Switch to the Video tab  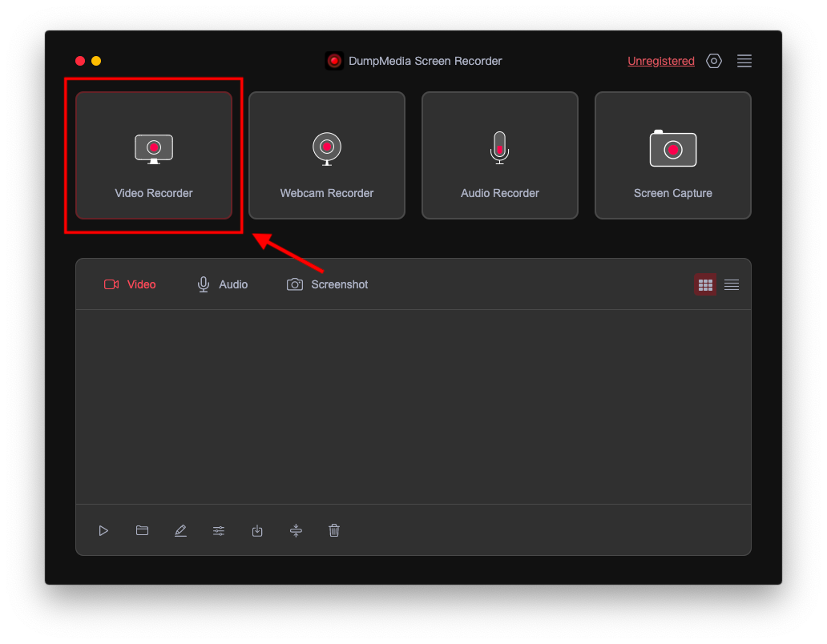[x=130, y=284]
